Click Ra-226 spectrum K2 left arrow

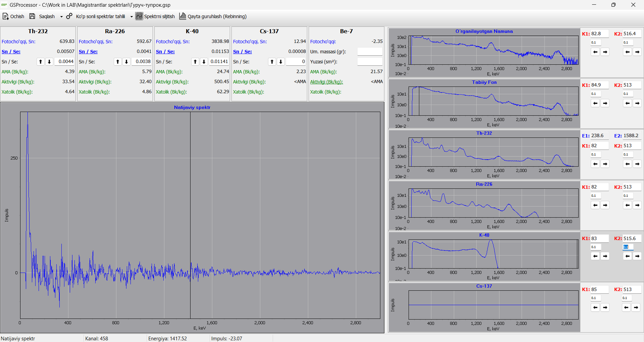click(628, 205)
